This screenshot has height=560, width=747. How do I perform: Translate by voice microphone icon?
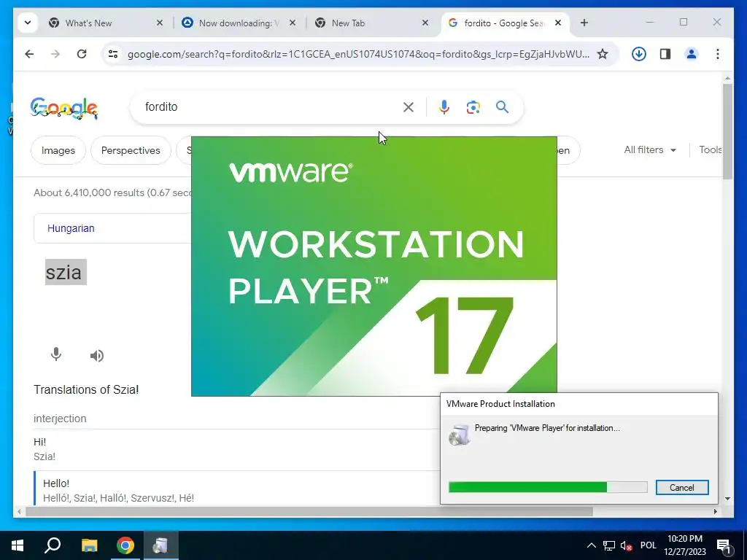[x=56, y=355]
